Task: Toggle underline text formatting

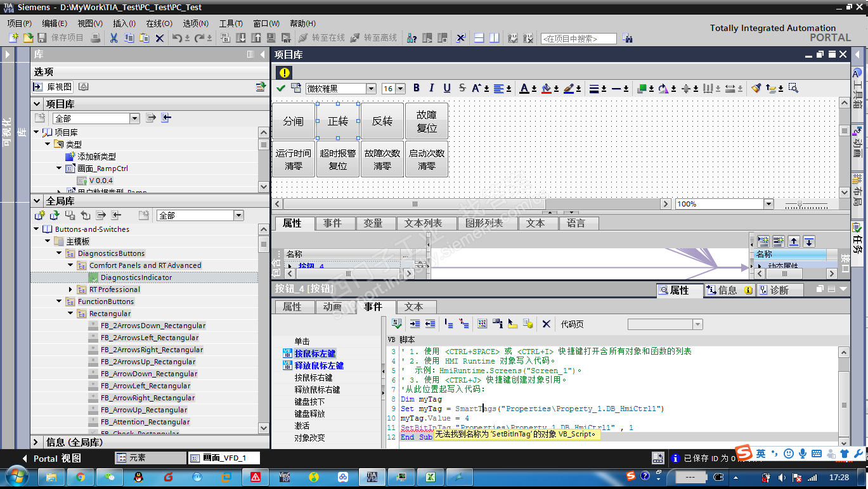Action: point(447,88)
